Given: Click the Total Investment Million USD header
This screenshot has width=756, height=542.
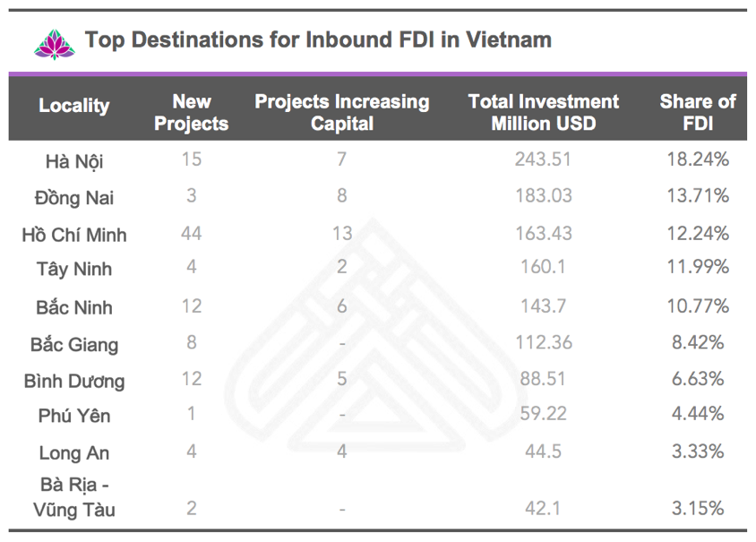Looking at the screenshot, I should tap(543, 112).
